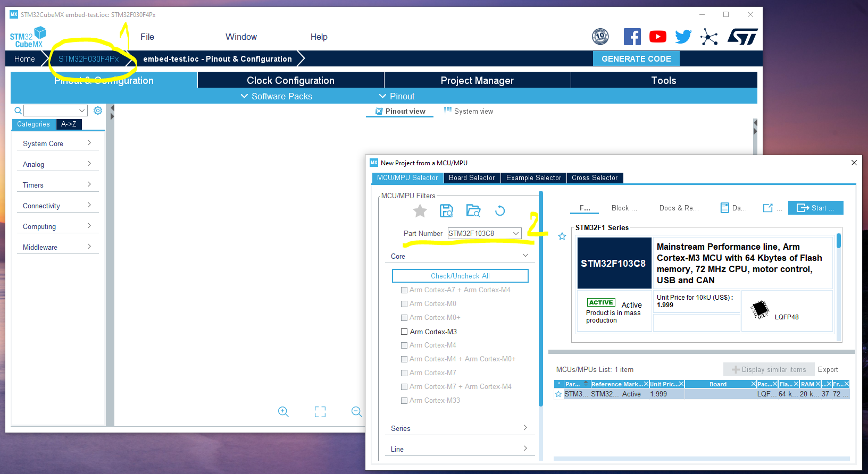Select the A->Z tab
This screenshot has height=474, width=868.
(x=69, y=124)
